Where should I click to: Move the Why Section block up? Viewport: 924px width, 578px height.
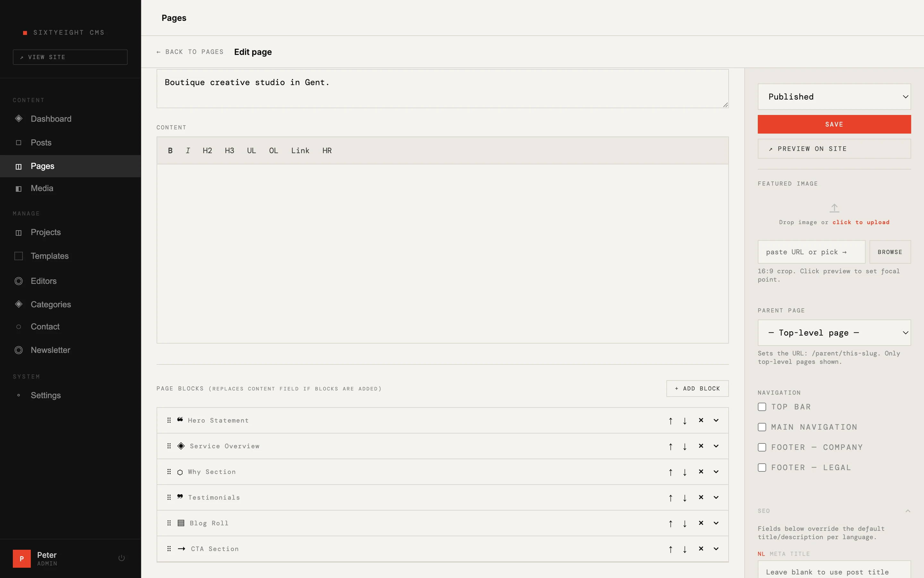pos(671,472)
